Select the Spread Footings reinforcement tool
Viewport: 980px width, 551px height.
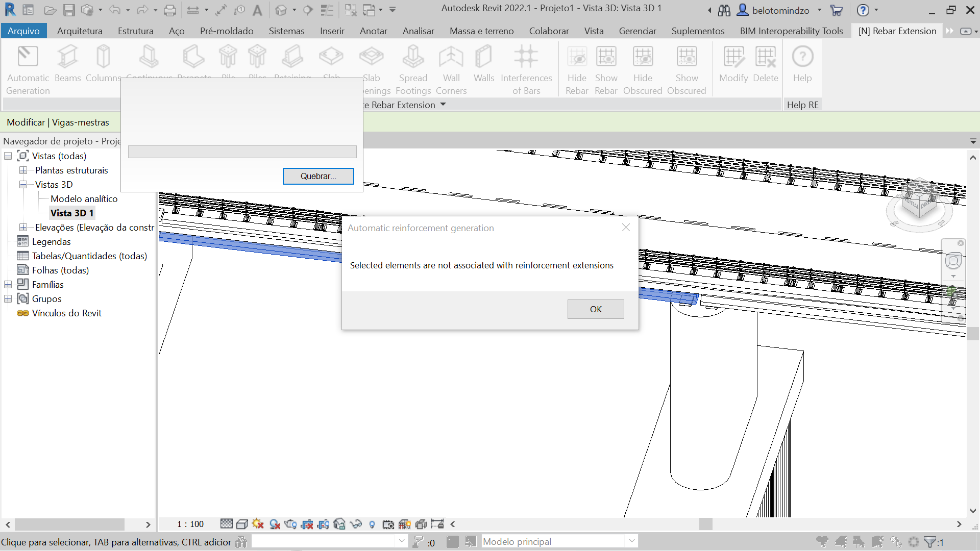tap(413, 69)
